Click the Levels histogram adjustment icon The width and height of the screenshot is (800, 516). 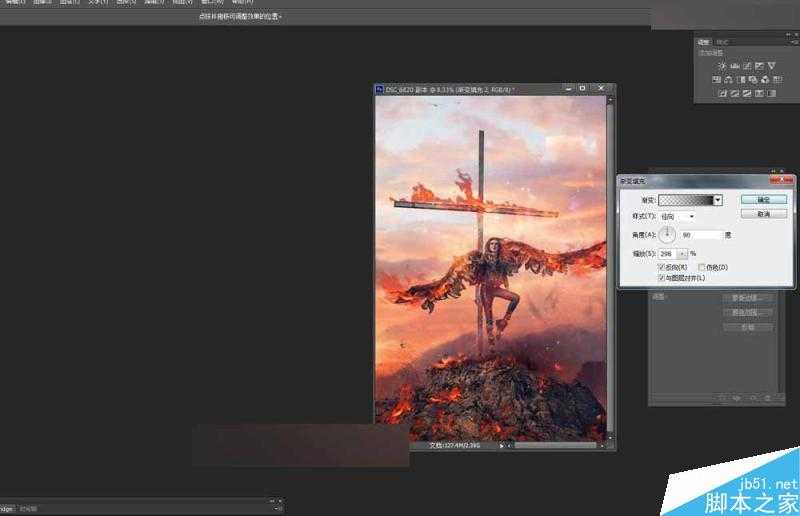tap(734, 66)
